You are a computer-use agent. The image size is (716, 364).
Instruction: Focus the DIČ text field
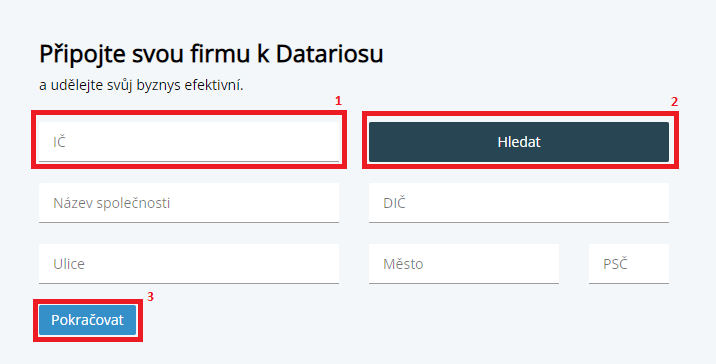519,203
